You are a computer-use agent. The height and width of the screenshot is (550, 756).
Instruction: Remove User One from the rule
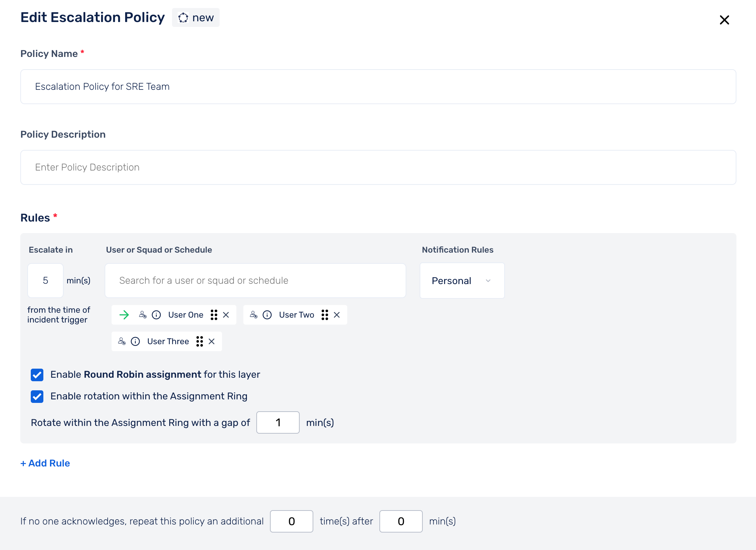[x=226, y=315]
